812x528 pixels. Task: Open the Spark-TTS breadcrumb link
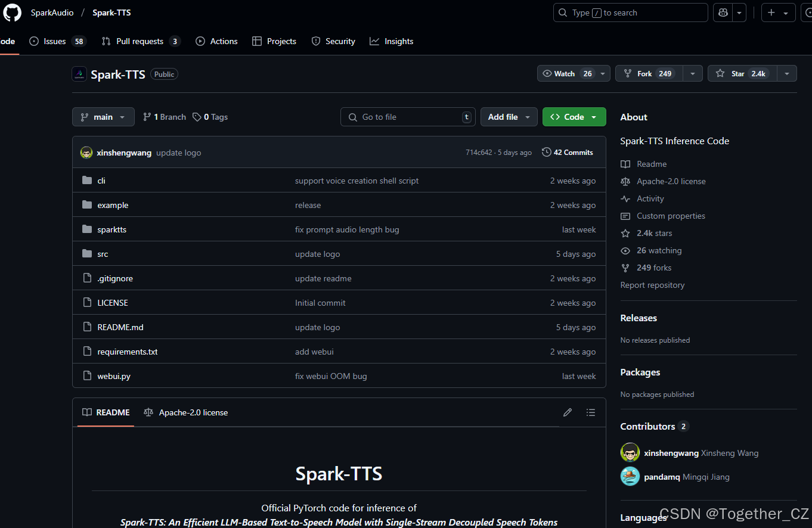[x=111, y=13]
